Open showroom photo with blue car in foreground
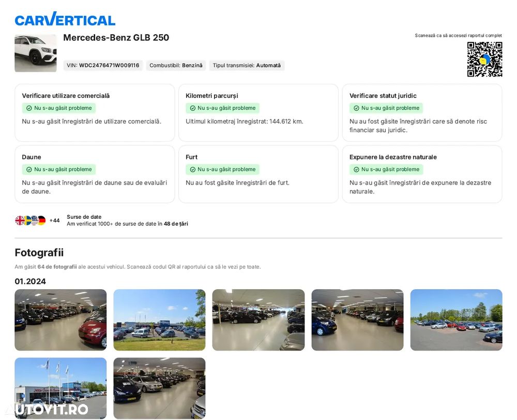The image size is (517, 420). click(x=357, y=320)
